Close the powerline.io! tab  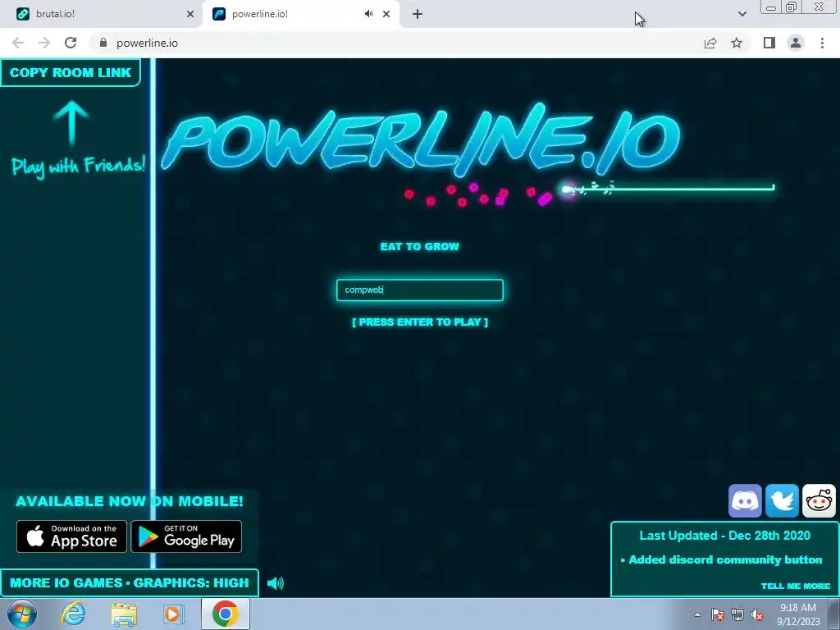386,14
